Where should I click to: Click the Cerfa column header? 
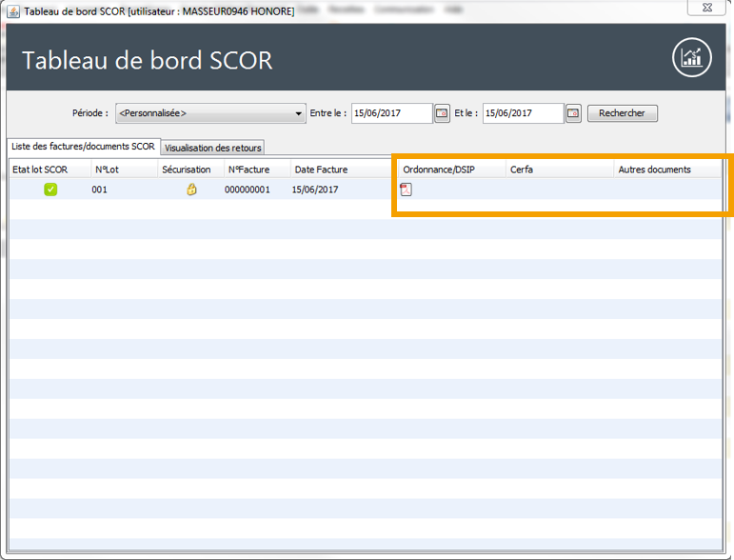pyautogui.click(x=522, y=170)
